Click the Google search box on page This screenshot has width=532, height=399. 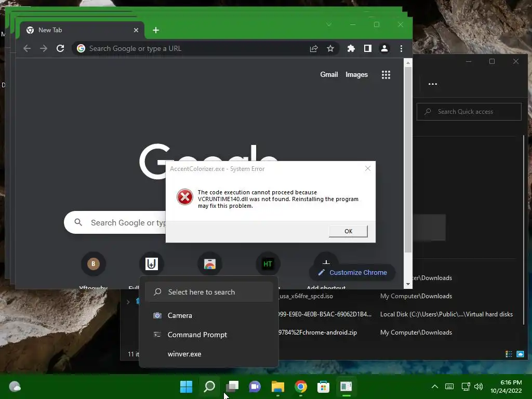(115, 222)
